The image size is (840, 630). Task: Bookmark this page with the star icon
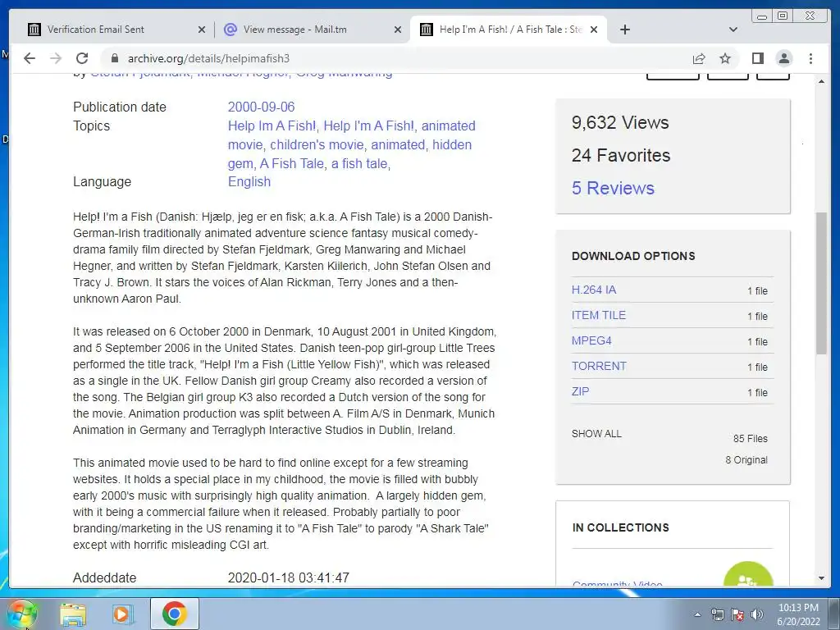tap(725, 58)
